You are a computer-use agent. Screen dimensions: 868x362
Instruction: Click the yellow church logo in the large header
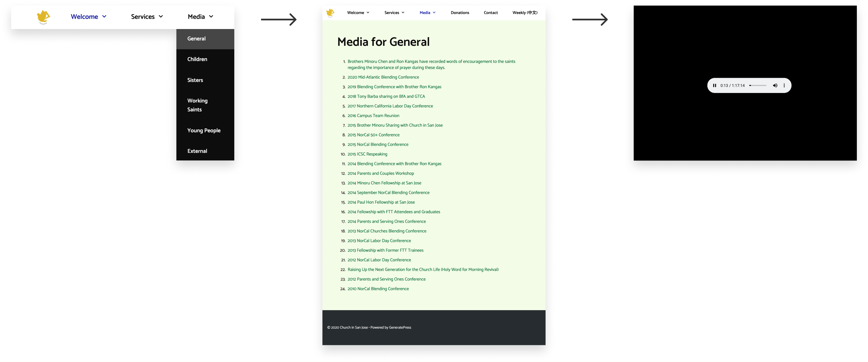click(43, 17)
